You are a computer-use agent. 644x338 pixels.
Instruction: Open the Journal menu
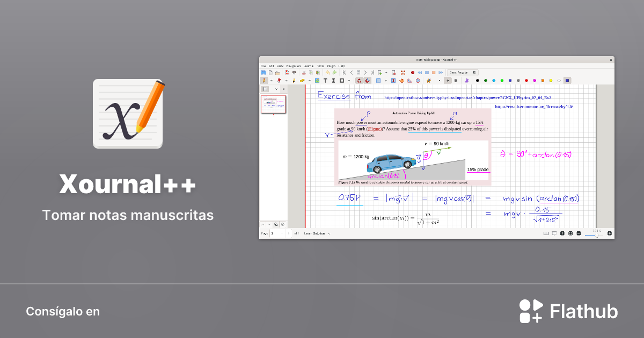pyautogui.click(x=309, y=65)
